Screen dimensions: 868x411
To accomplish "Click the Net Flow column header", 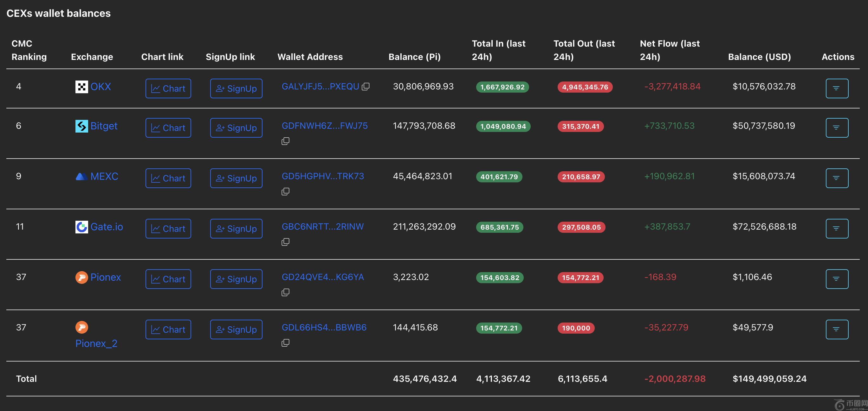I will (x=669, y=50).
